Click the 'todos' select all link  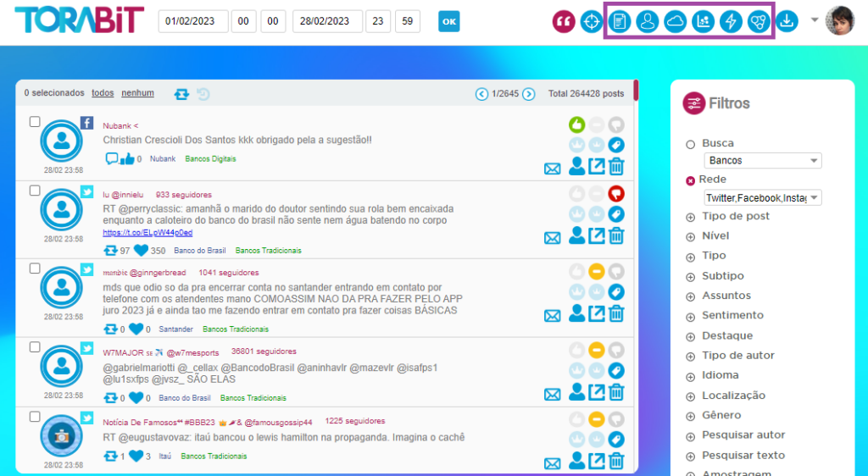pyautogui.click(x=103, y=93)
